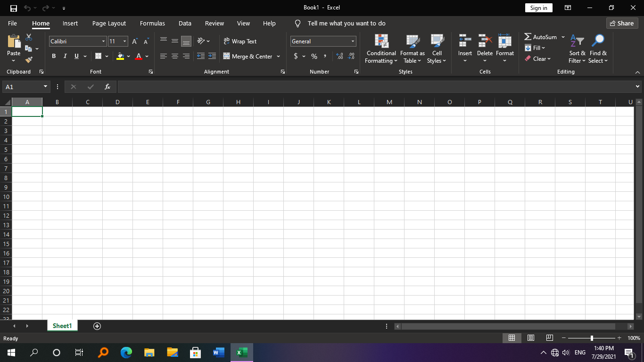Toggle Align Right

(186, 56)
